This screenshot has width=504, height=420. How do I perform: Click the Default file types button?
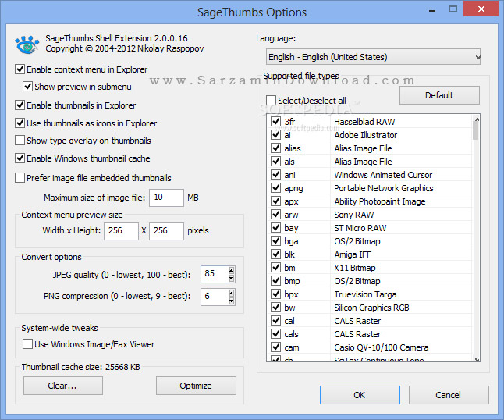click(439, 95)
